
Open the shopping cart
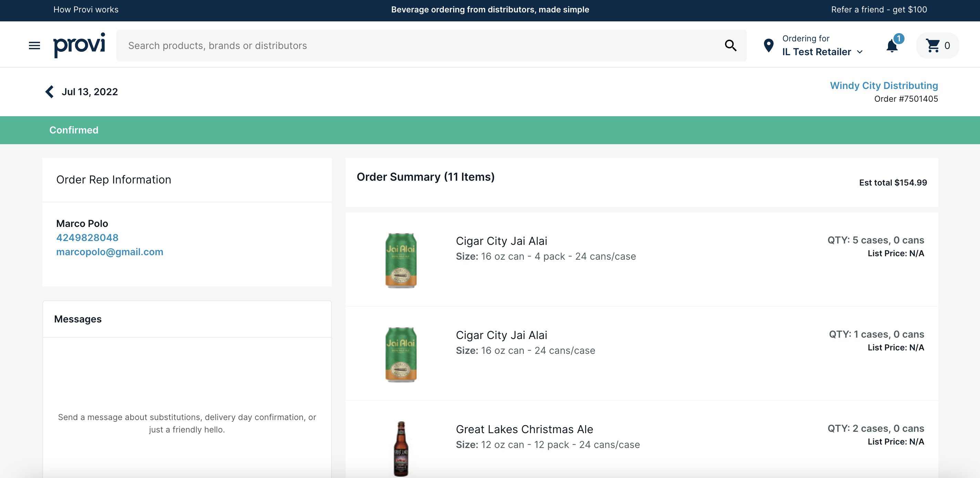(938, 46)
